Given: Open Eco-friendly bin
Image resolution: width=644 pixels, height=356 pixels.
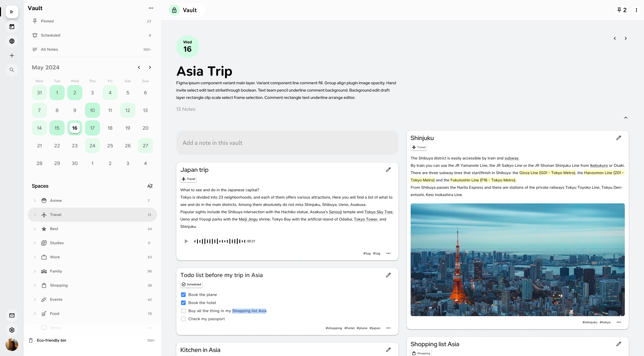Looking at the screenshot, I should (x=92, y=340).
